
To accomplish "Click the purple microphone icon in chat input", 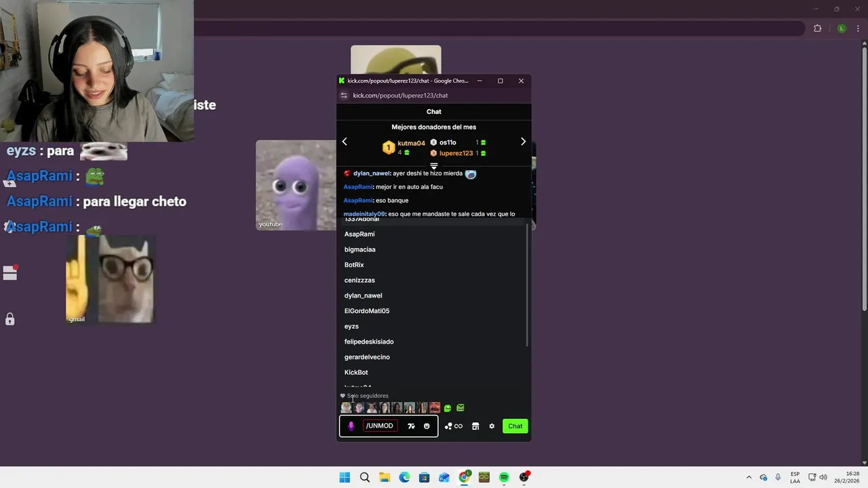I will [351, 426].
